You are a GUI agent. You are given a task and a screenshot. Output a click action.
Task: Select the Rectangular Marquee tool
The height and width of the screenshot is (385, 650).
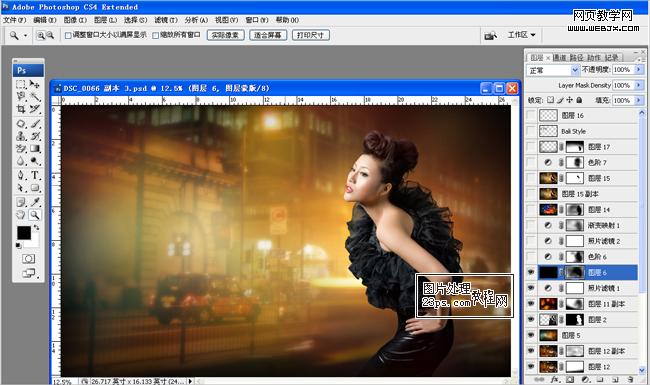click(x=21, y=85)
